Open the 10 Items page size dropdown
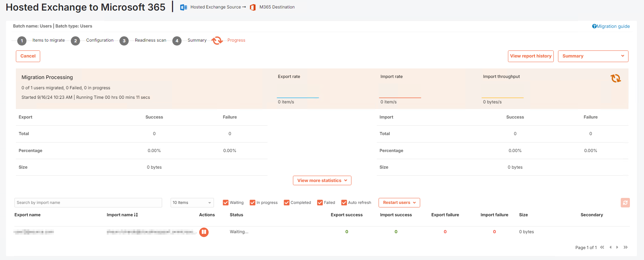This screenshot has width=644, height=260. click(x=192, y=202)
